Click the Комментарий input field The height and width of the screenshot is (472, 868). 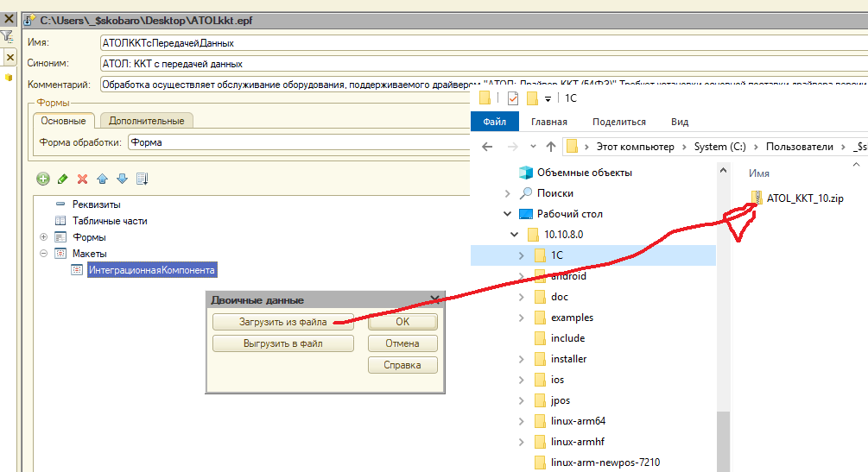coord(484,85)
